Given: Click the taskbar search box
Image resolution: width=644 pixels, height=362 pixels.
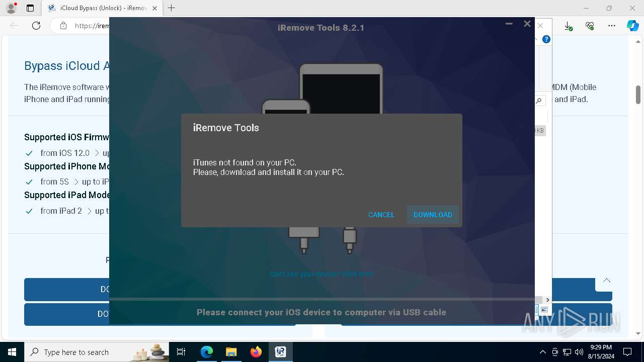Looking at the screenshot, I should coord(97,352).
